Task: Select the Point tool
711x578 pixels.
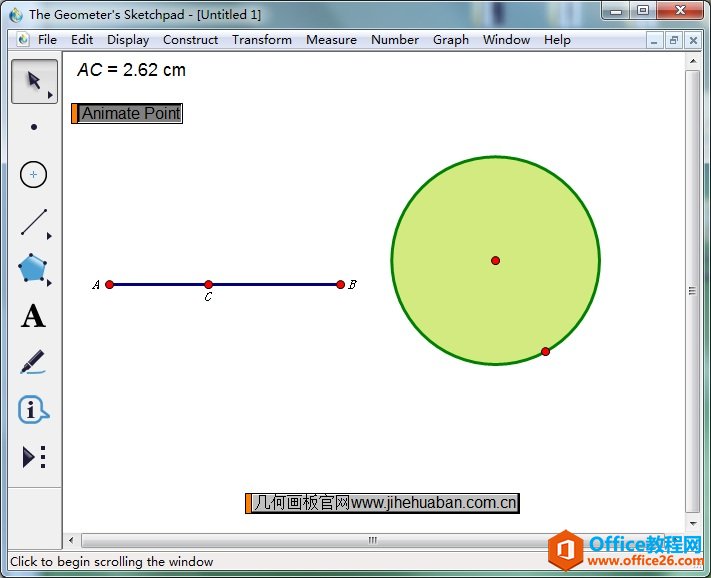Action: [33, 127]
